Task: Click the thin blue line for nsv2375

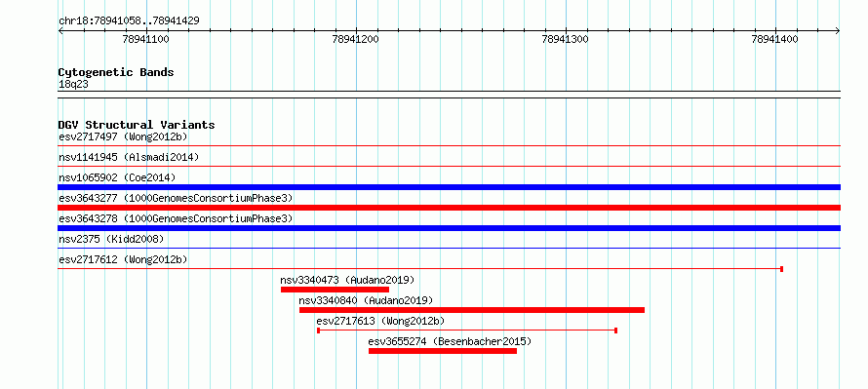Action: pos(449,248)
